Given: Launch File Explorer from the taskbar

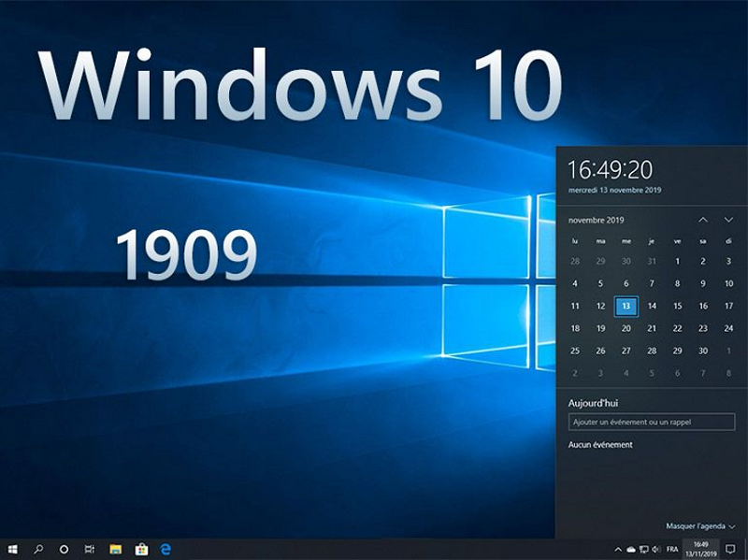Looking at the screenshot, I should [x=116, y=549].
